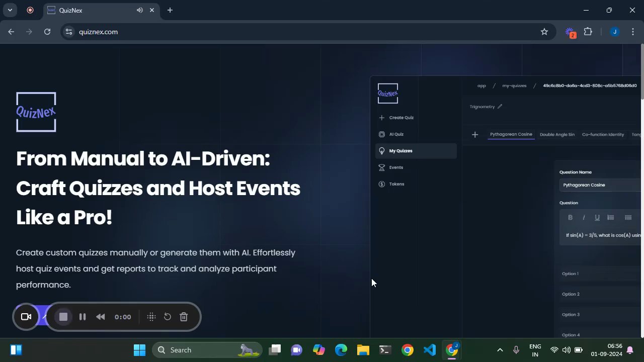Screen dimensions: 644x362
Task: Open the browser extensions puzzle icon
Action: [588, 32]
